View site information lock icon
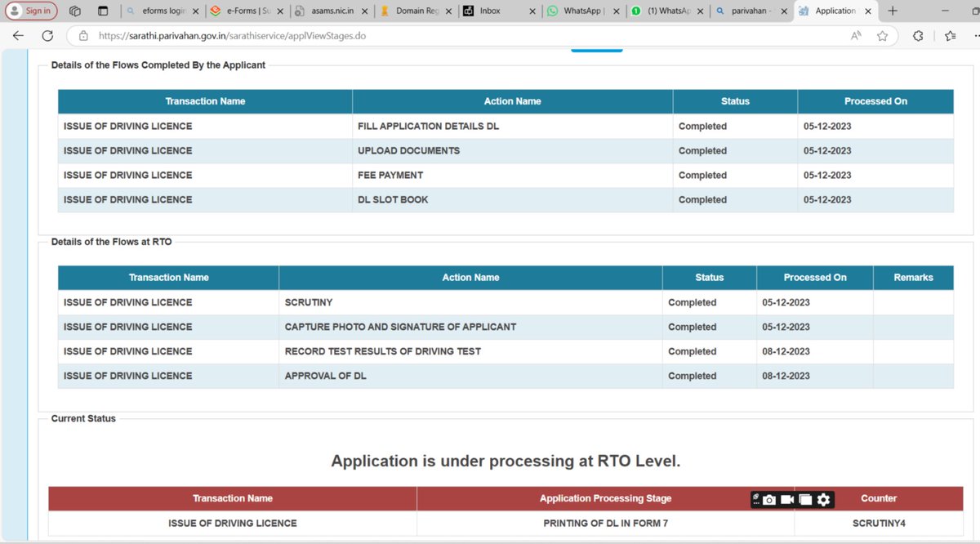The height and width of the screenshot is (544, 980). click(x=82, y=36)
